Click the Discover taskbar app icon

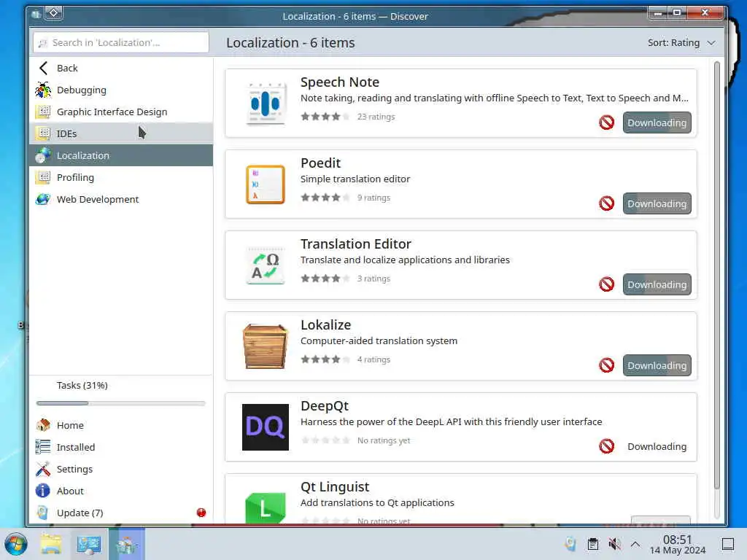pyautogui.click(x=126, y=544)
